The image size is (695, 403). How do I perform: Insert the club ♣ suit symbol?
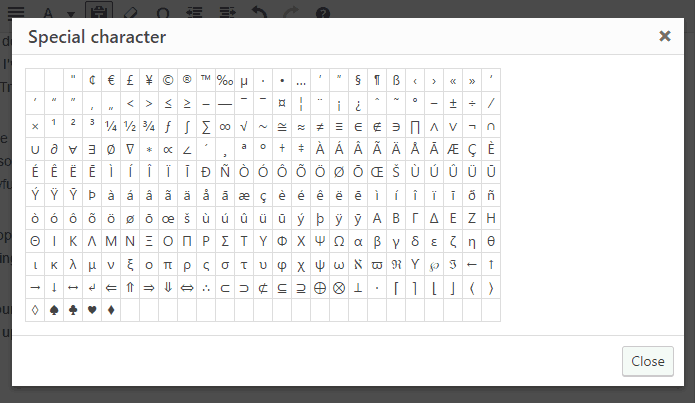click(x=73, y=310)
